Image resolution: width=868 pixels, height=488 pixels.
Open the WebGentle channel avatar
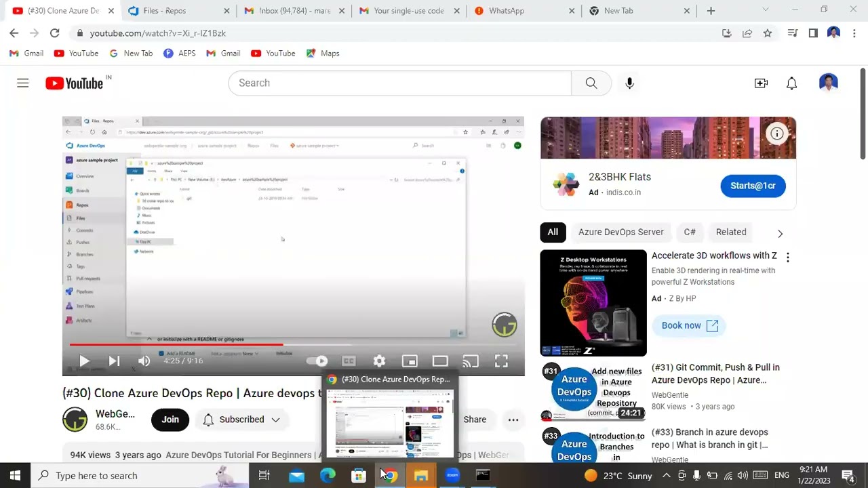tap(75, 420)
